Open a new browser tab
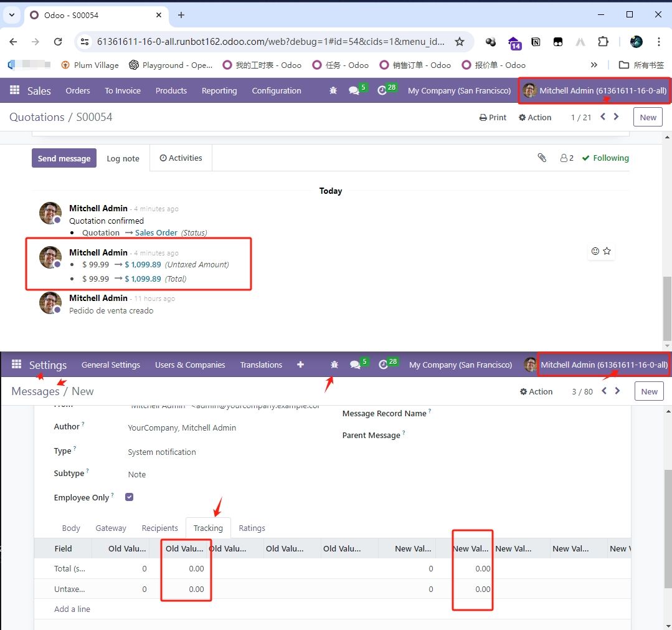This screenshot has width=672, height=630. 181,15
